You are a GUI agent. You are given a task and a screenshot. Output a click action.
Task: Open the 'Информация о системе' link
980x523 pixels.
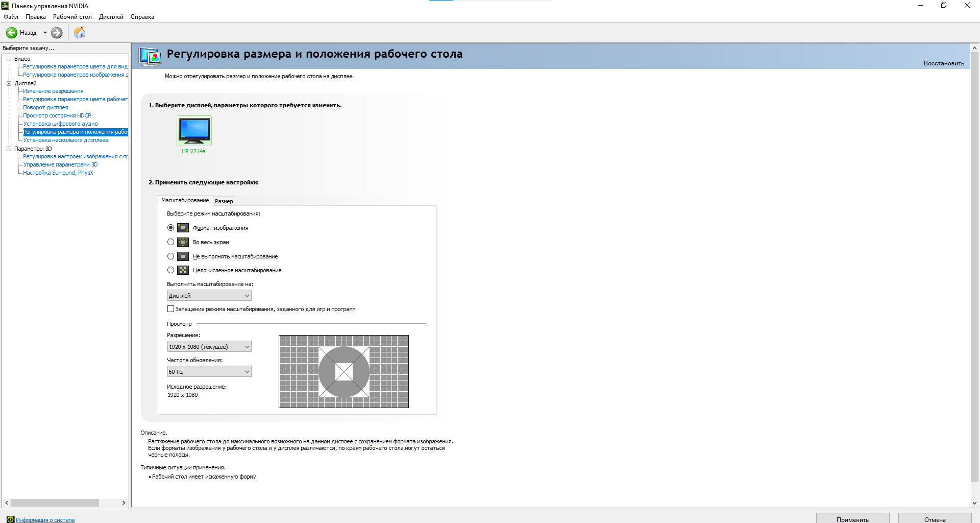45,520
